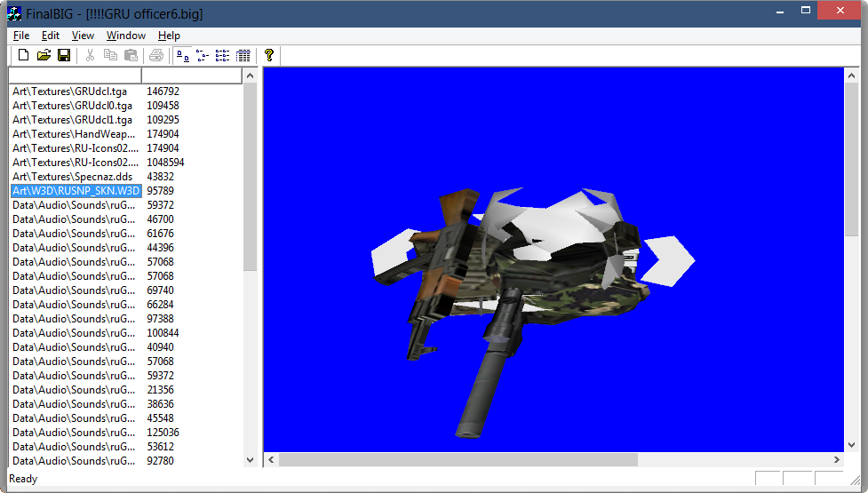Viewport: 868px width, 493px height.
Task: Click the file list scroll down arrow
Action: tap(250, 460)
